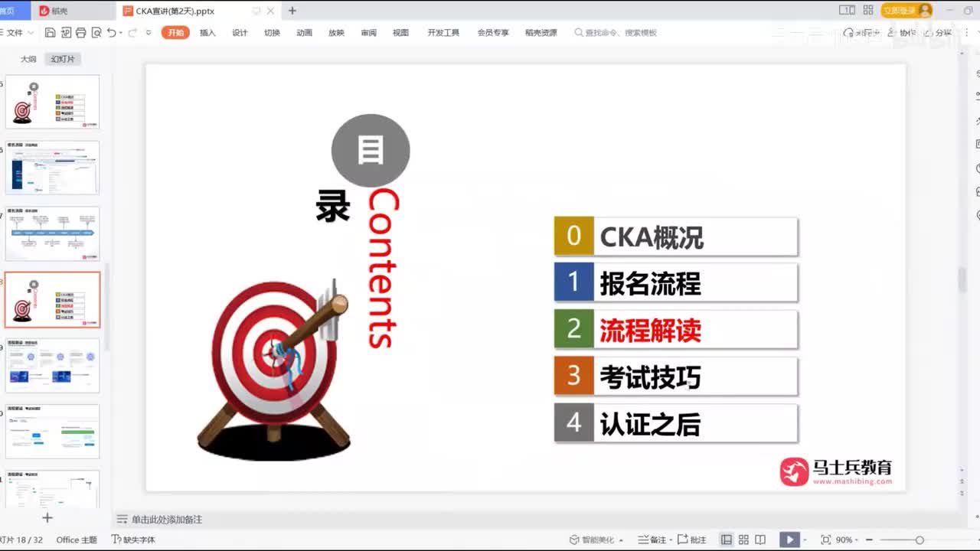
Task: Click the window layout switch icon
Action: [847, 10]
